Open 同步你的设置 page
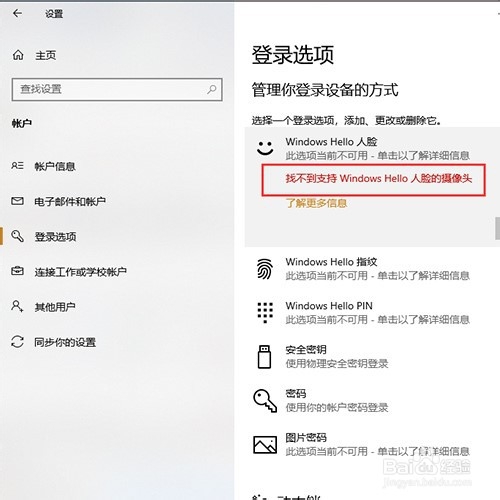Image resolution: width=500 pixels, height=500 pixels. tap(65, 342)
